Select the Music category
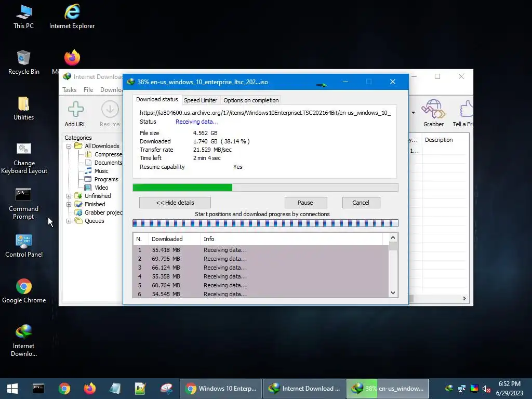Viewport: 532px width, 399px height. pos(97,171)
